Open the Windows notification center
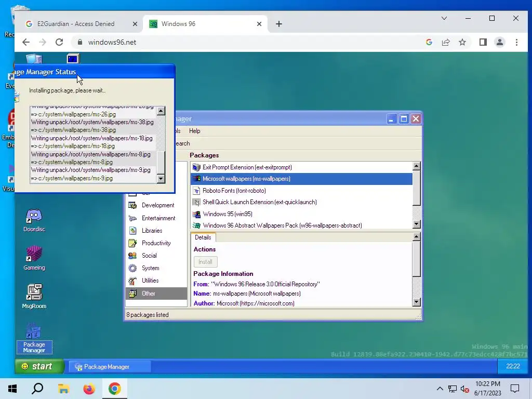This screenshot has width=532, height=399. pyautogui.click(x=515, y=389)
